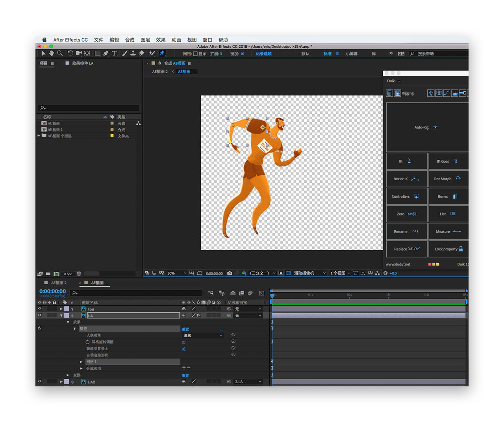Open Duik rigging figure icon

click(431, 93)
